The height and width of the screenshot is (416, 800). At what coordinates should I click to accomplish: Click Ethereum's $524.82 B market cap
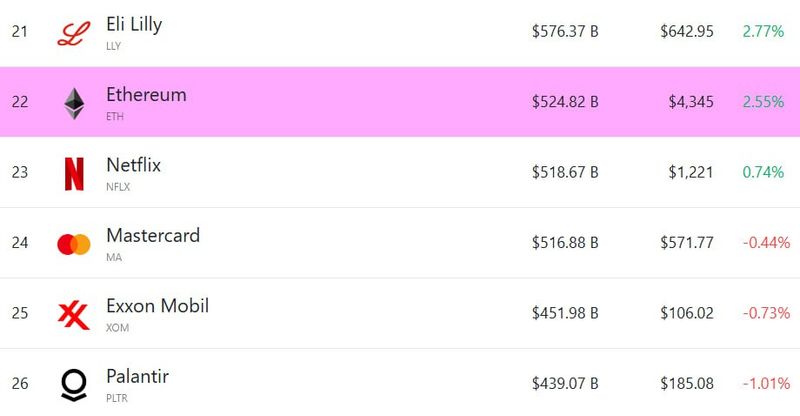pyautogui.click(x=565, y=102)
